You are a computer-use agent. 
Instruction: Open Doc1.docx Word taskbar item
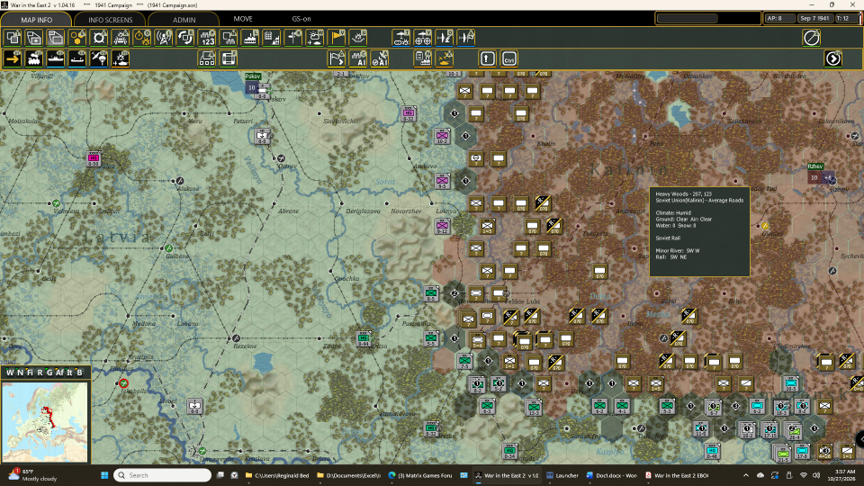click(612, 475)
